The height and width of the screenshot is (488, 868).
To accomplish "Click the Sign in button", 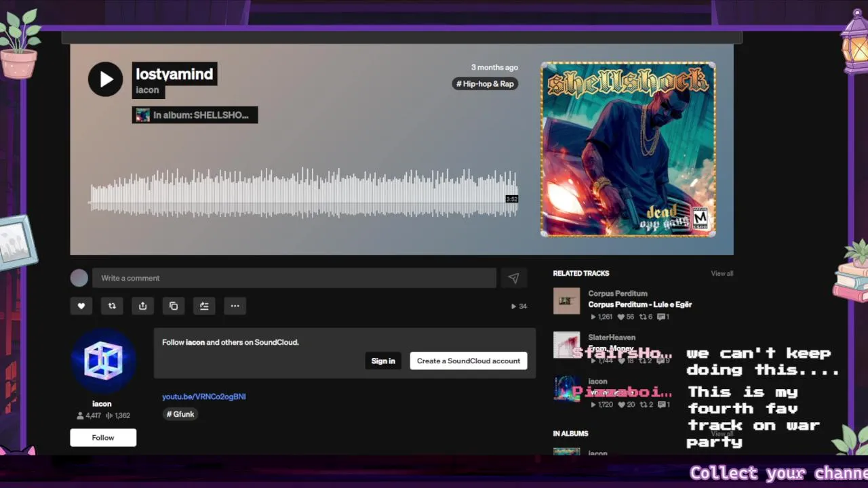I will pyautogui.click(x=383, y=361).
